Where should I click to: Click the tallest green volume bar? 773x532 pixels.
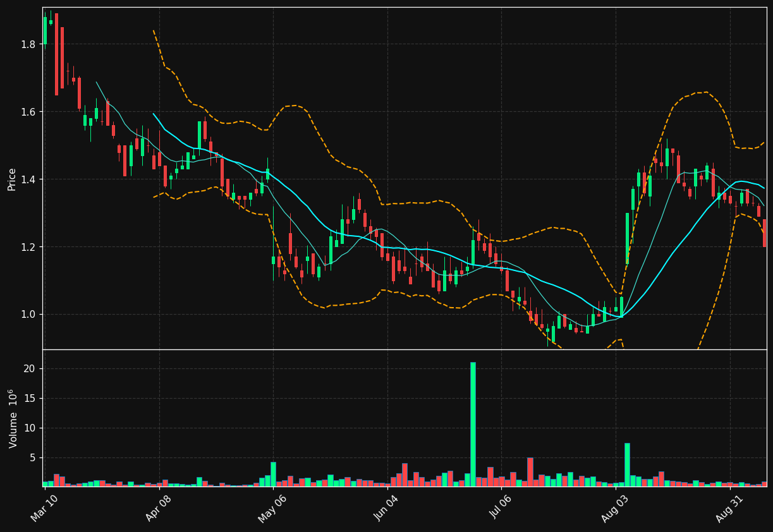[473, 424]
